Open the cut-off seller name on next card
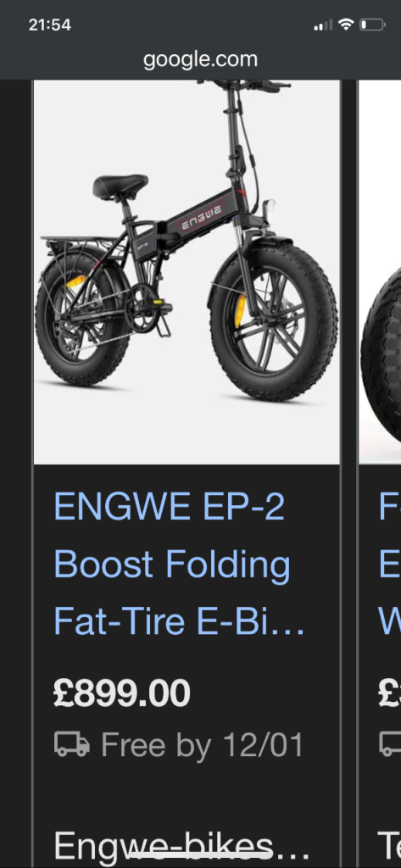Screen dimensions: 401x868 (390, 846)
